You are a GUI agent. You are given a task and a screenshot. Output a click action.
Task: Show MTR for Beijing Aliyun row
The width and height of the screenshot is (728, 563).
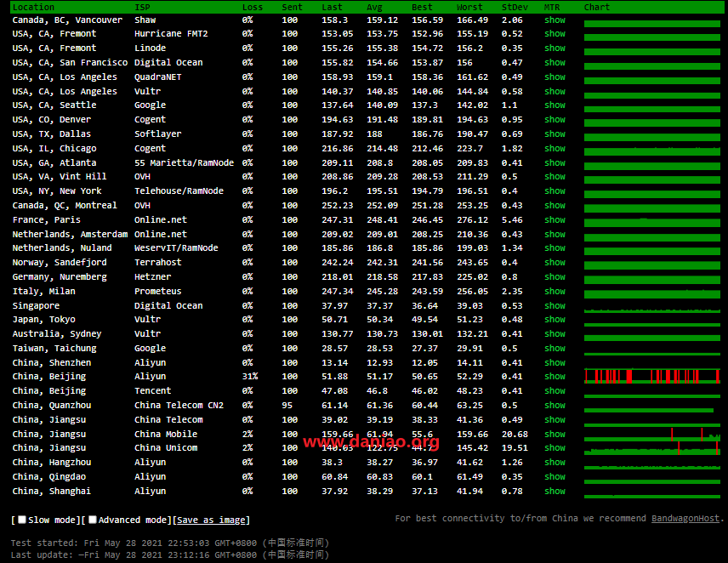tap(555, 377)
